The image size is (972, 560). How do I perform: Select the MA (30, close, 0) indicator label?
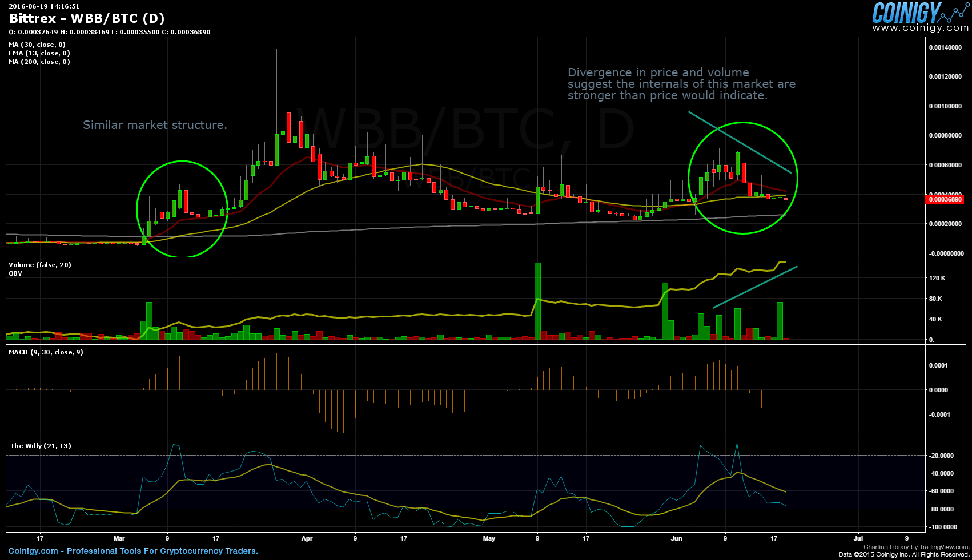37,45
